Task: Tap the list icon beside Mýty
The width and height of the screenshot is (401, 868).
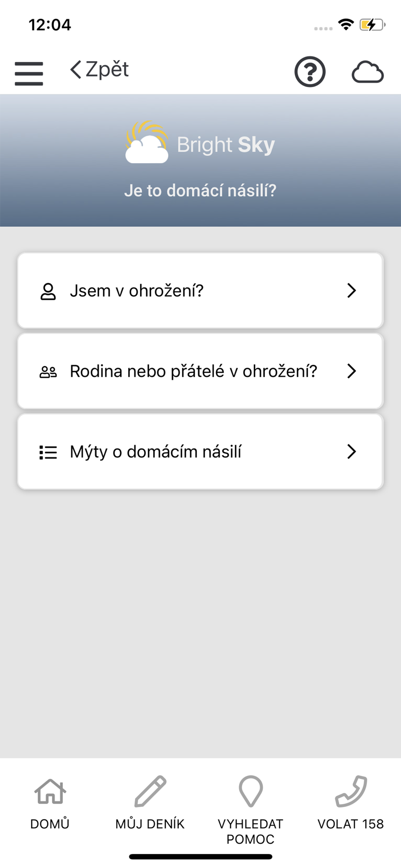Action: [x=48, y=452]
